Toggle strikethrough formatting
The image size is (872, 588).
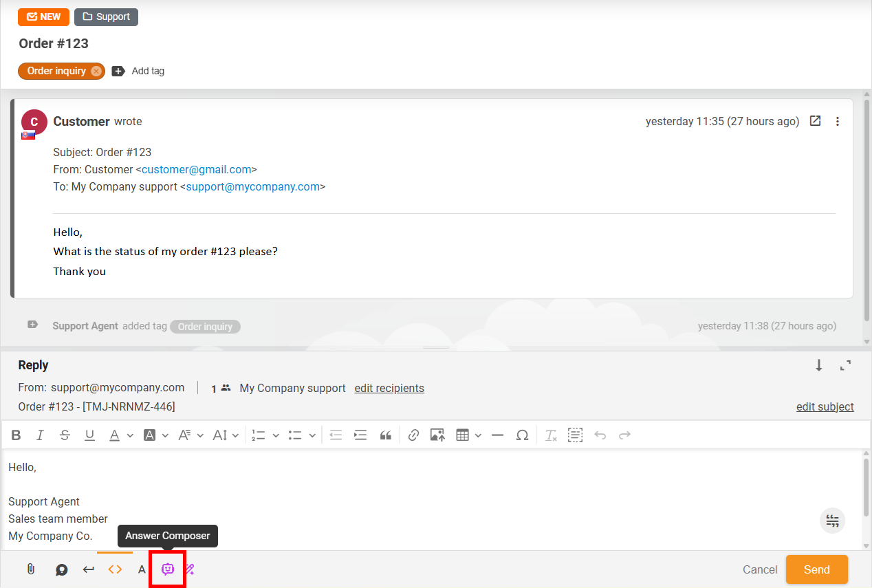pyautogui.click(x=65, y=435)
